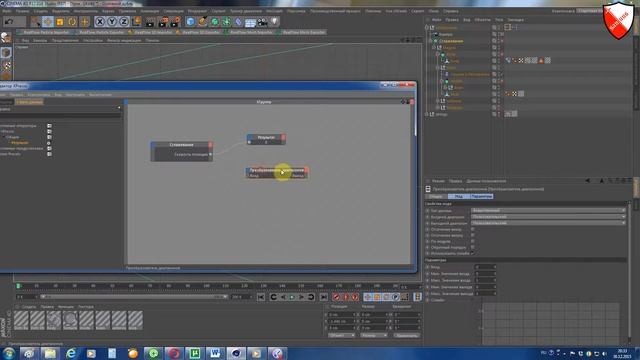Add a Cube primitive object

pyautogui.click(x=190, y=21)
